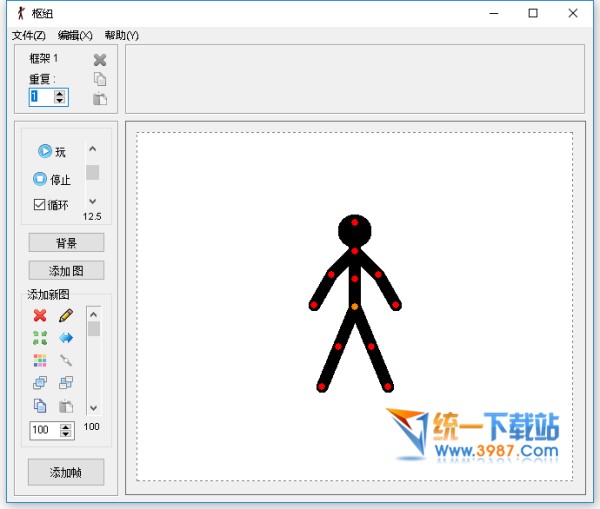Edit figure with the pencil icon

(66, 315)
